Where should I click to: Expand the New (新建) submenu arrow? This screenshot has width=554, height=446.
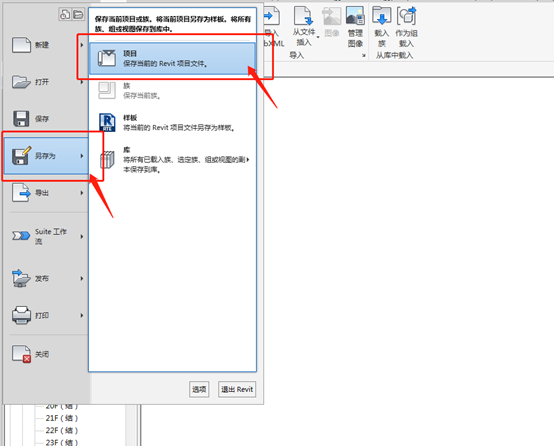82,45
